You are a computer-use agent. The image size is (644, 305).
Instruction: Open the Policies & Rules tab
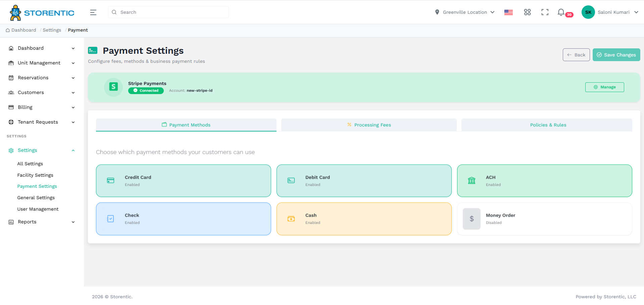pyautogui.click(x=548, y=125)
